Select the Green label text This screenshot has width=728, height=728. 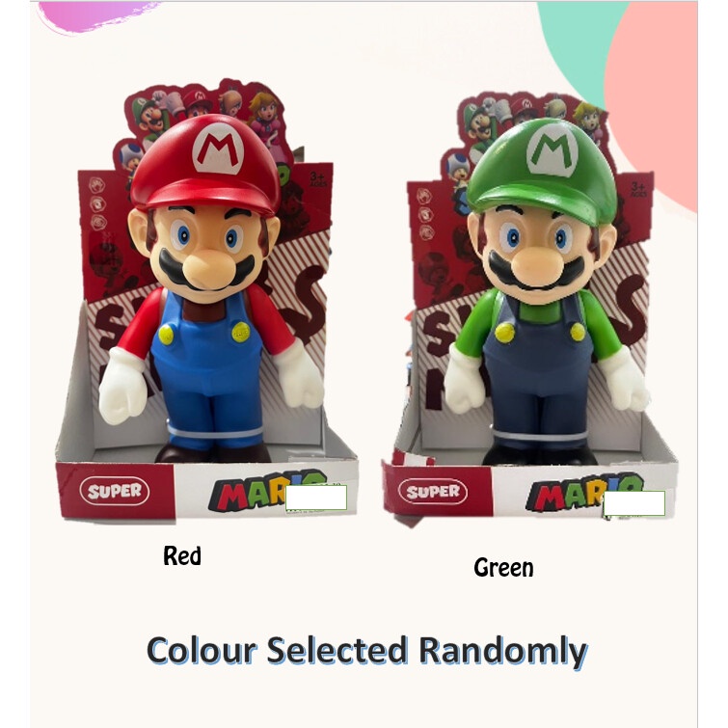(503, 567)
